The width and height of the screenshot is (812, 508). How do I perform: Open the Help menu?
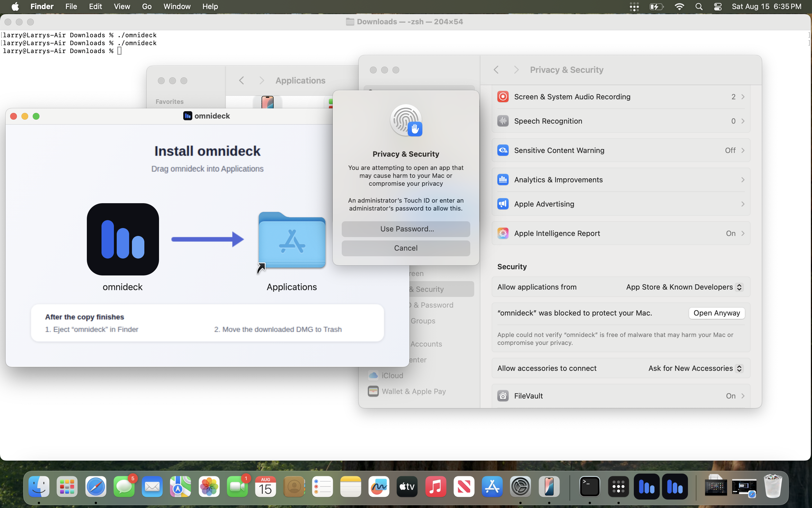click(210, 6)
